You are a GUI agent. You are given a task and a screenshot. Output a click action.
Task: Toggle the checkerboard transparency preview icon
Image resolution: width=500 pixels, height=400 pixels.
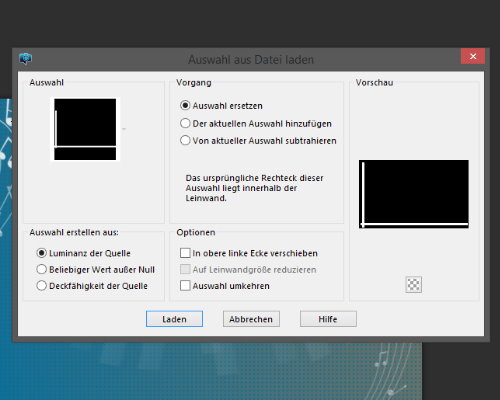pyautogui.click(x=414, y=285)
